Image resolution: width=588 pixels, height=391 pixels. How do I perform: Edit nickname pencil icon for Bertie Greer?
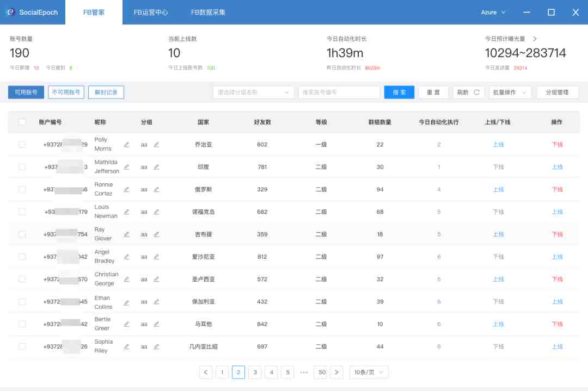pyautogui.click(x=126, y=324)
